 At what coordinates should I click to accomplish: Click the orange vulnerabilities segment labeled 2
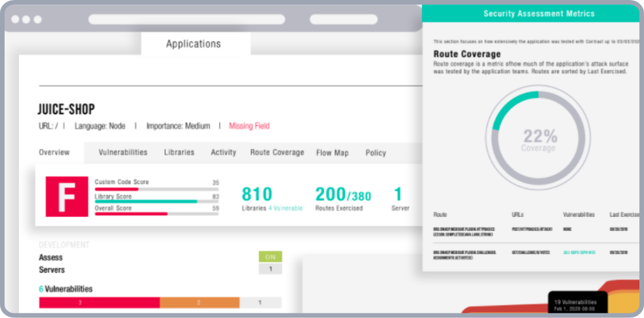tap(199, 303)
